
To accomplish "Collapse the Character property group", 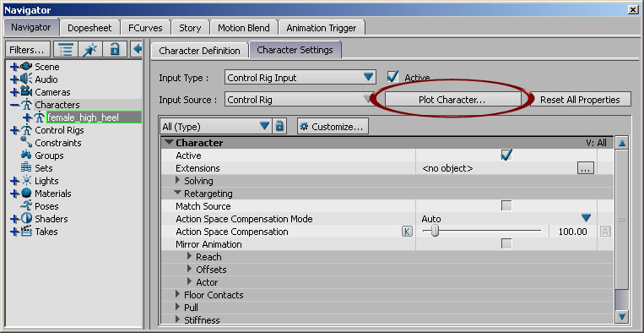I will click(170, 143).
